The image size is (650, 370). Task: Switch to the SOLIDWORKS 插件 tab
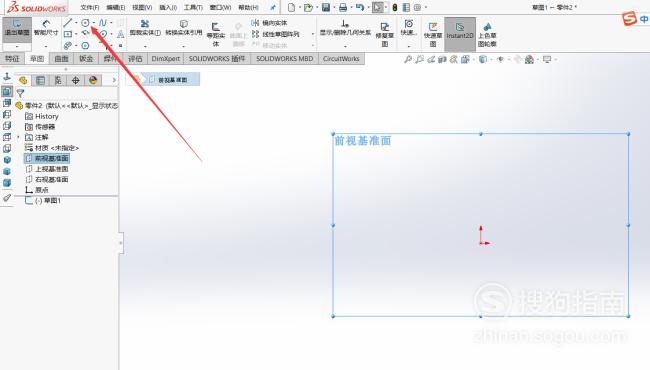coord(217,59)
